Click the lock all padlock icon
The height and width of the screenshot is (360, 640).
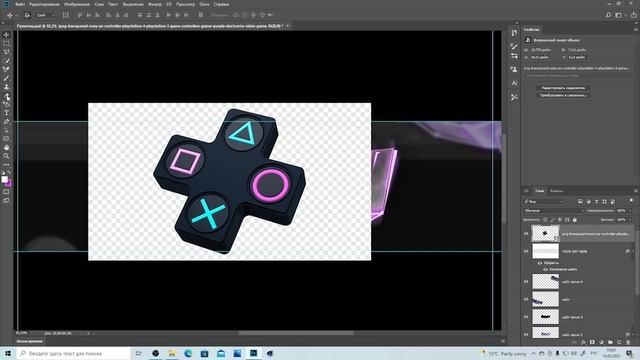(575, 220)
